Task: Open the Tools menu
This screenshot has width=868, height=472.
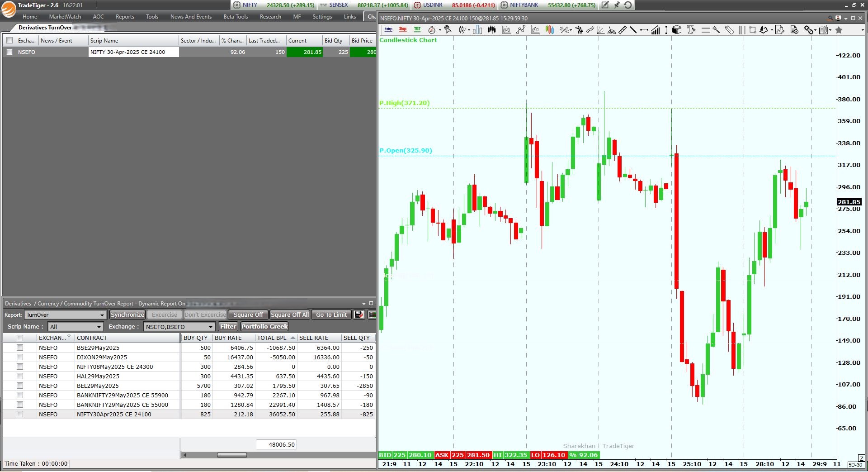Action: (x=152, y=17)
